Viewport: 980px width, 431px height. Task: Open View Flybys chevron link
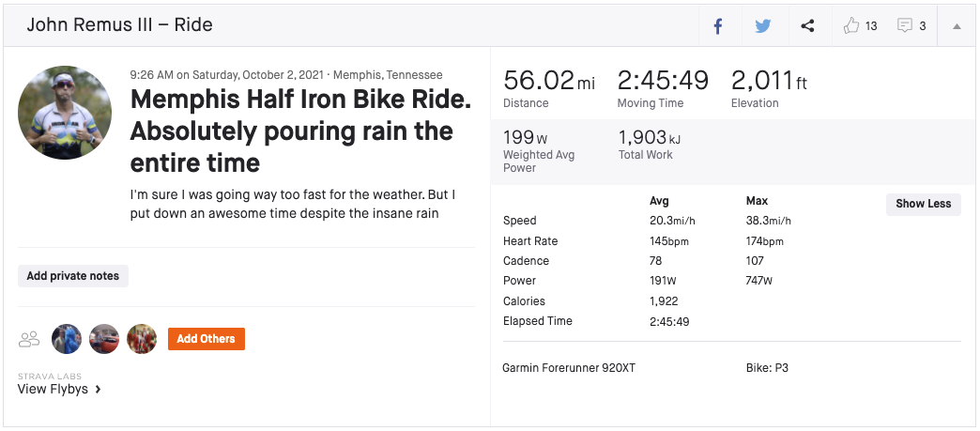(x=59, y=389)
